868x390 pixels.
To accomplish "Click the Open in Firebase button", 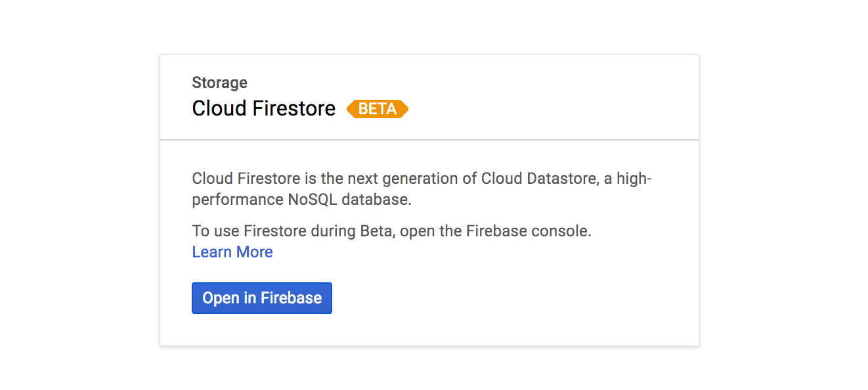I will (261, 298).
